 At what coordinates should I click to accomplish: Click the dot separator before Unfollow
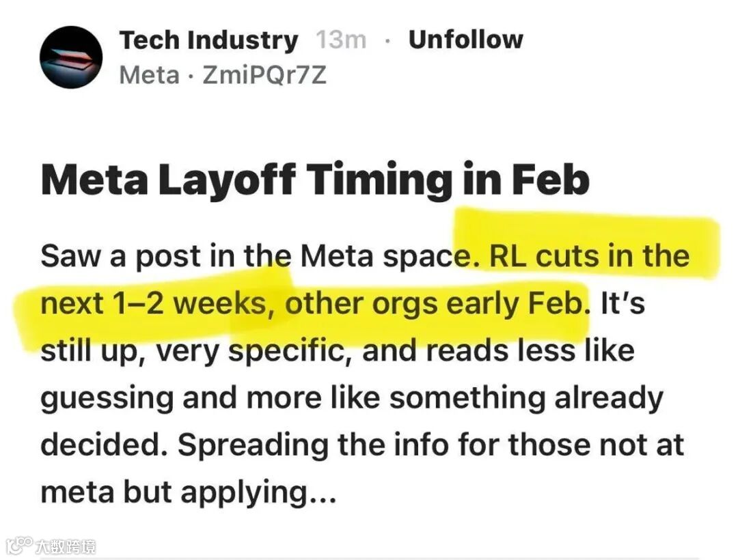tap(387, 41)
